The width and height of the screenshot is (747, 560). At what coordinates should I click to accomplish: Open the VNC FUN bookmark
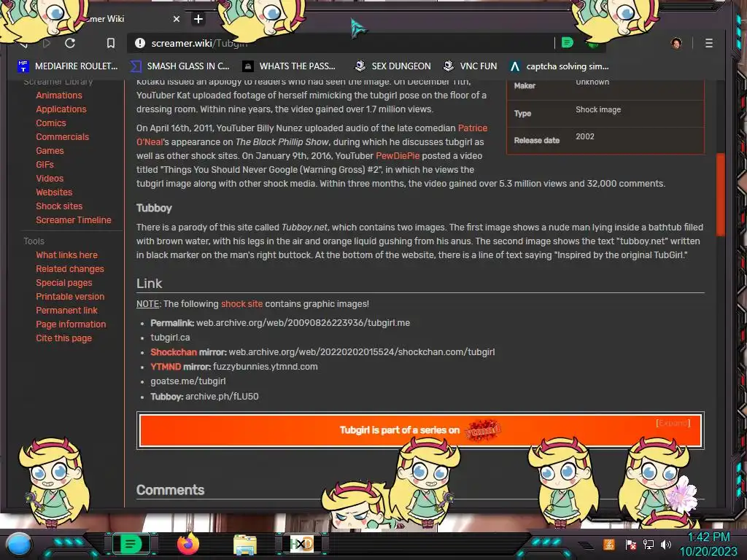click(x=471, y=66)
